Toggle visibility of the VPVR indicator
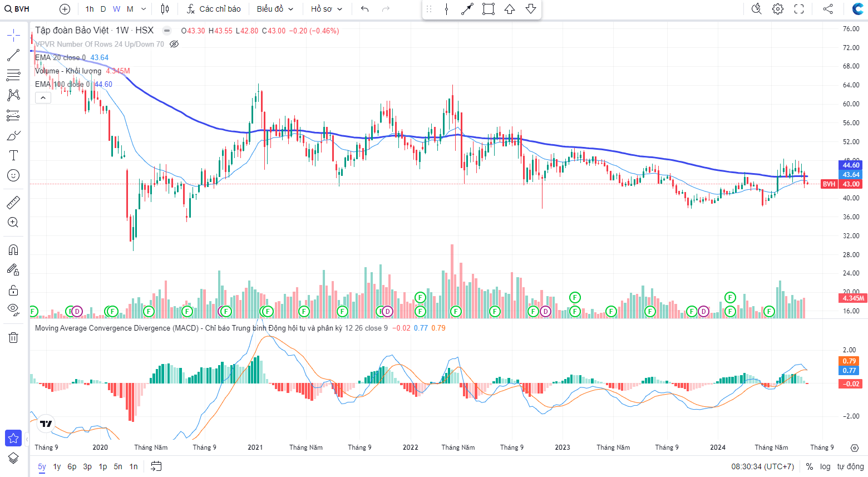This screenshot has width=868, height=477. tap(174, 44)
